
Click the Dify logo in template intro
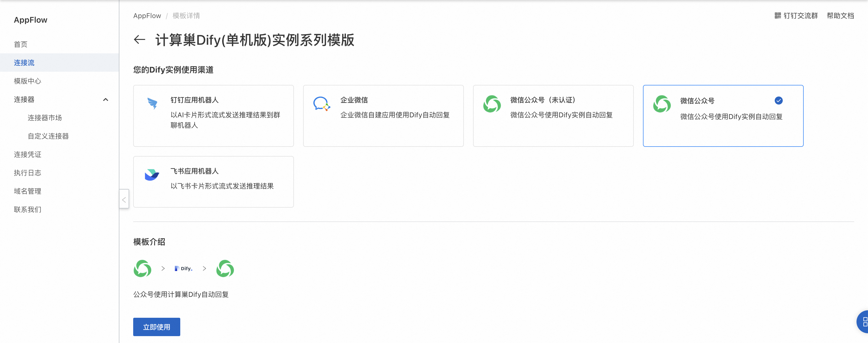184,269
